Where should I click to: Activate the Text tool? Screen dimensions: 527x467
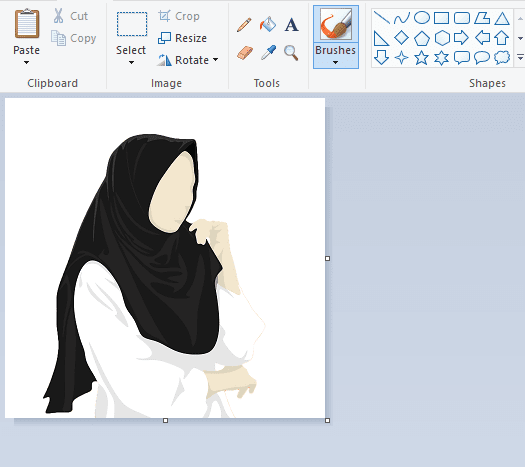click(291, 25)
